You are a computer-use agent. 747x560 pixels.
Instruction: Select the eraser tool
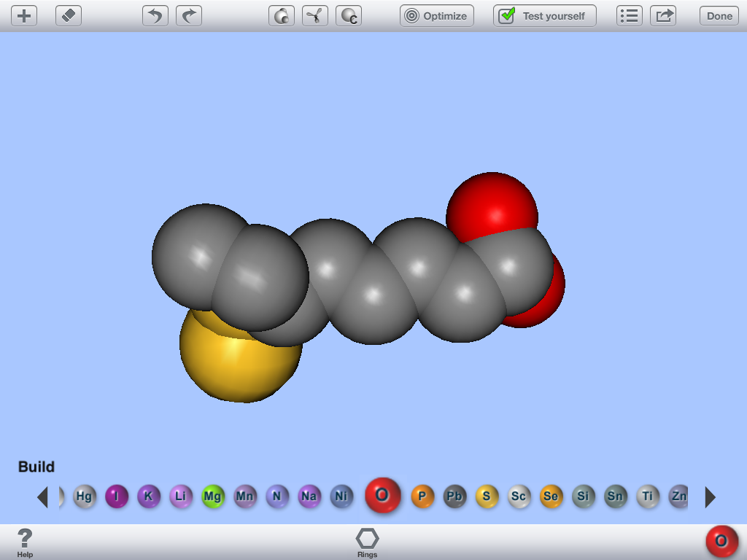pos(69,16)
